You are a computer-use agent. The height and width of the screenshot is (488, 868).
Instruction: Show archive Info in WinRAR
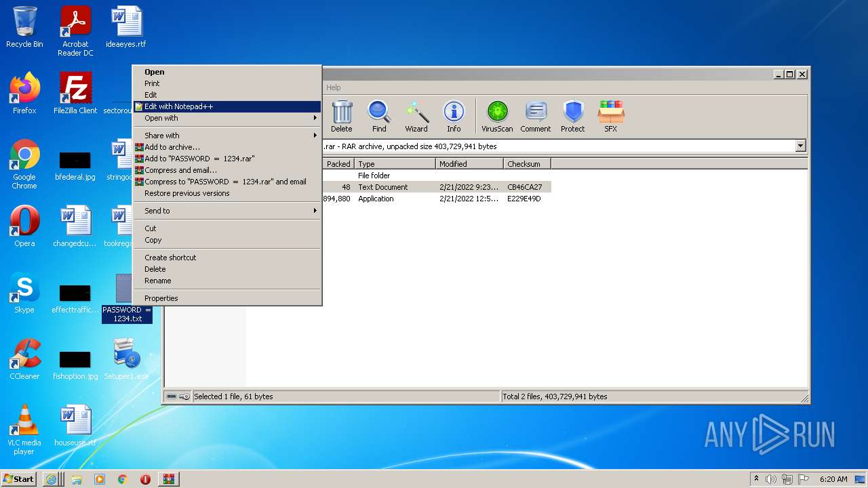pos(454,117)
